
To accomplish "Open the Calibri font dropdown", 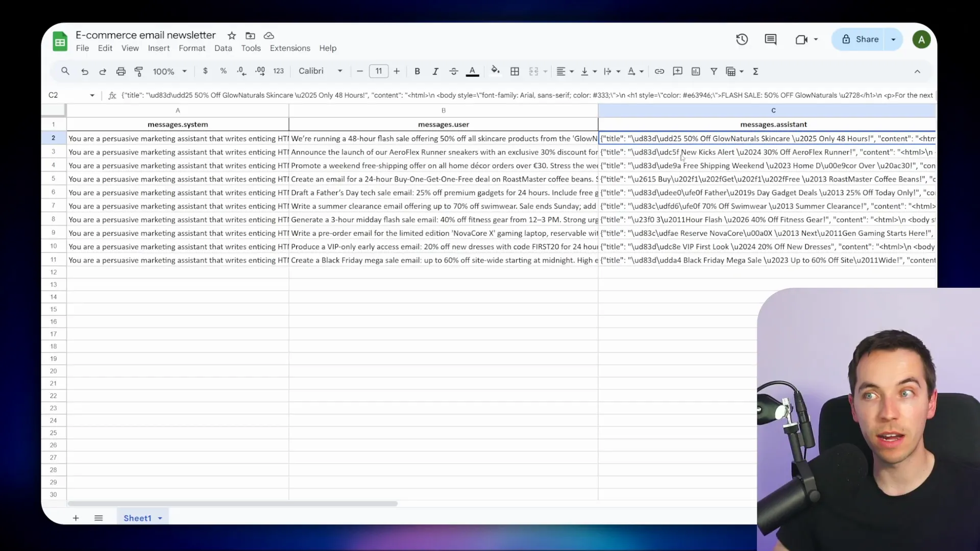I will [320, 71].
